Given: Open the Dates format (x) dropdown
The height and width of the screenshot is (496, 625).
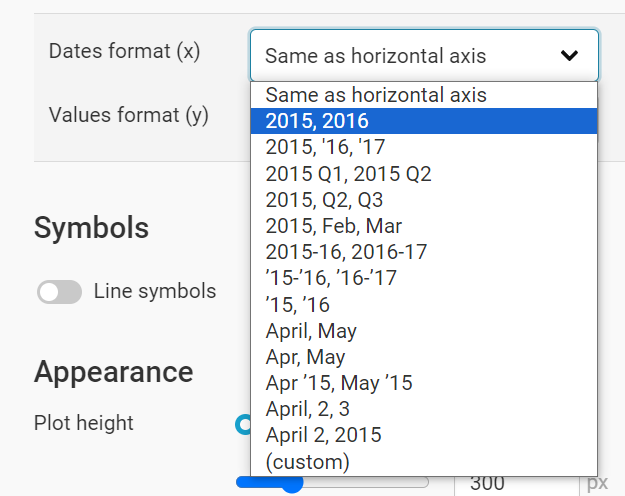Looking at the screenshot, I should 424,55.
